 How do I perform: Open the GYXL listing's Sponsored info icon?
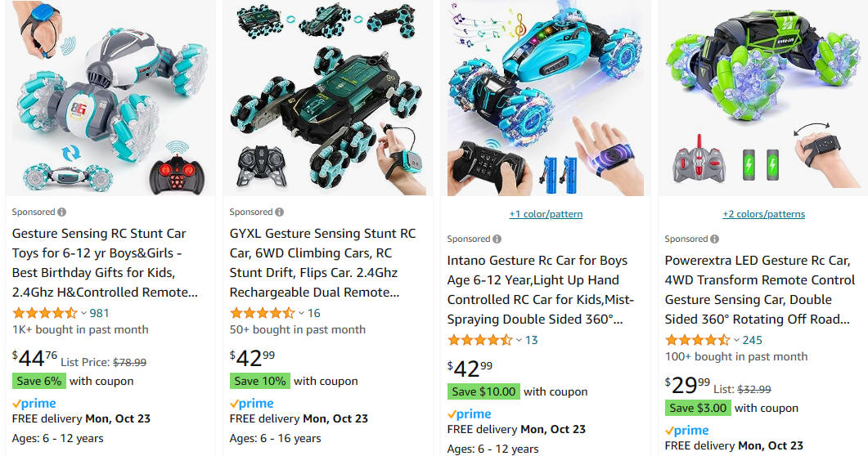tap(280, 212)
